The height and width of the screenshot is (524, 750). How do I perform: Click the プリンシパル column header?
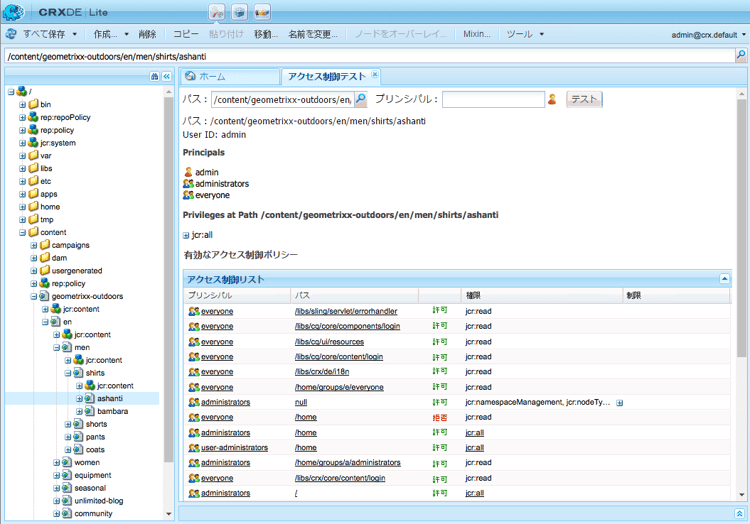point(237,295)
